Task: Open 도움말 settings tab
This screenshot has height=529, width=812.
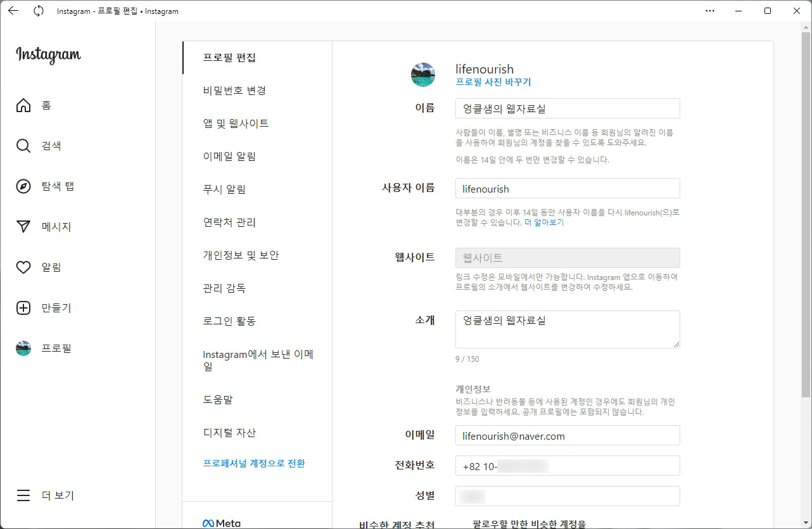Action: (x=257, y=400)
